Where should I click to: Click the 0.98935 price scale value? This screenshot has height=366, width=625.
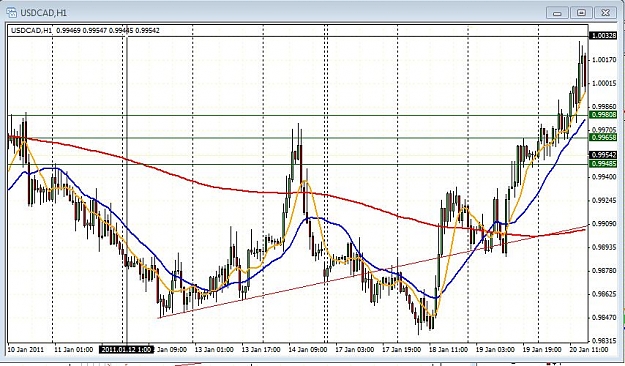tap(604, 247)
